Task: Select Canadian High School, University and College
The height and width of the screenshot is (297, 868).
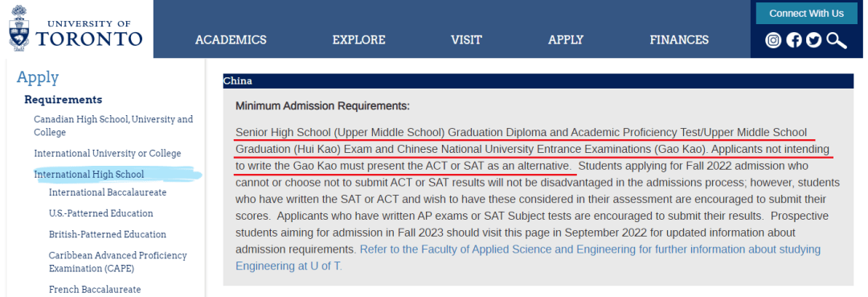Action: pos(113,126)
